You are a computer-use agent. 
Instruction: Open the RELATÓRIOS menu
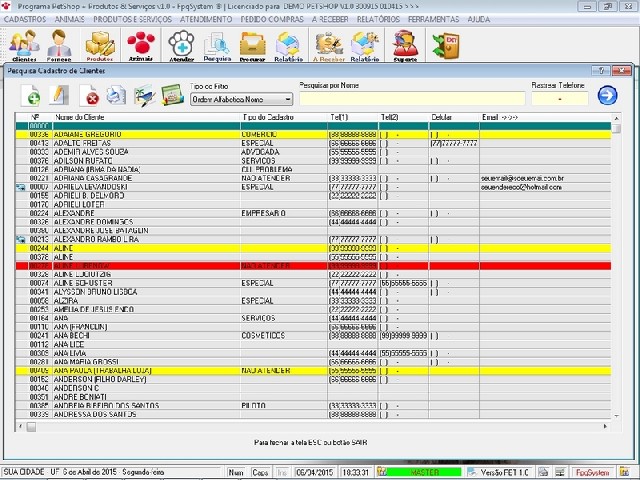pos(378,19)
